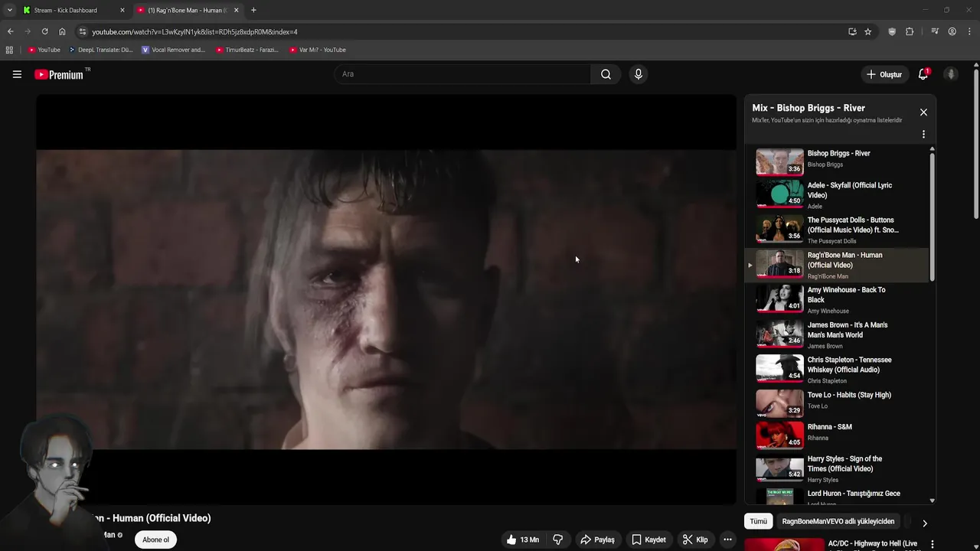Create a clip with Klip button
This screenshot has height=551, width=980.
click(x=695, y=540)
